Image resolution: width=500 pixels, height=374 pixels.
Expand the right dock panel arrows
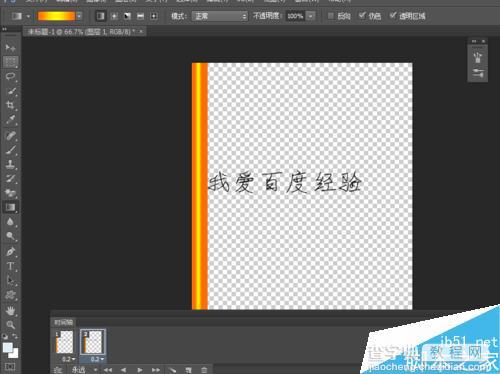pos(474,41)
